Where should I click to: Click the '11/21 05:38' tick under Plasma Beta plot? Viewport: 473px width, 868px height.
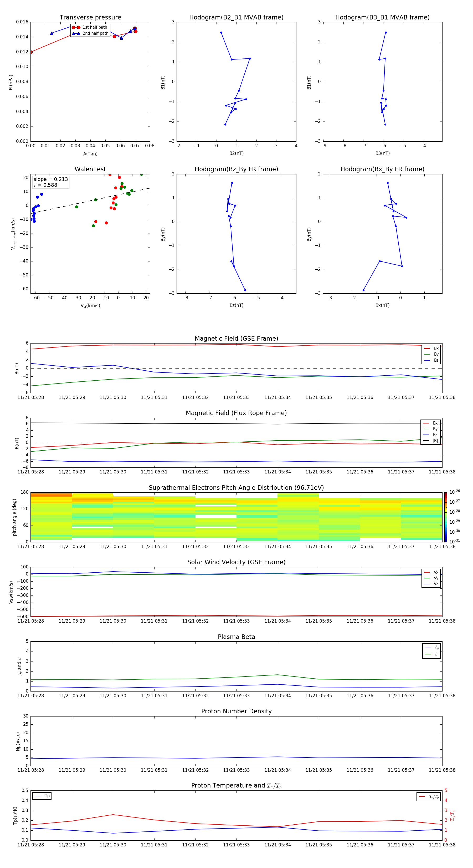(442, 696)
